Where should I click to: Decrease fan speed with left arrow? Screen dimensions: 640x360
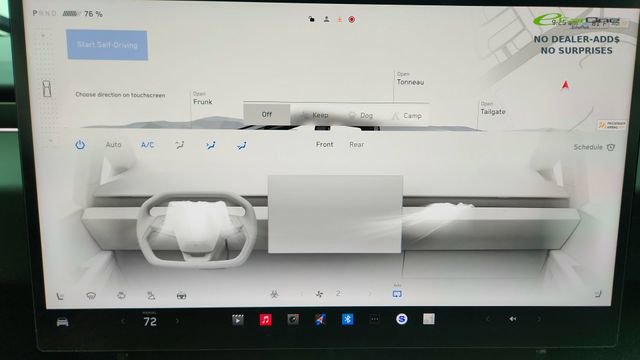(x=302, y=294)
